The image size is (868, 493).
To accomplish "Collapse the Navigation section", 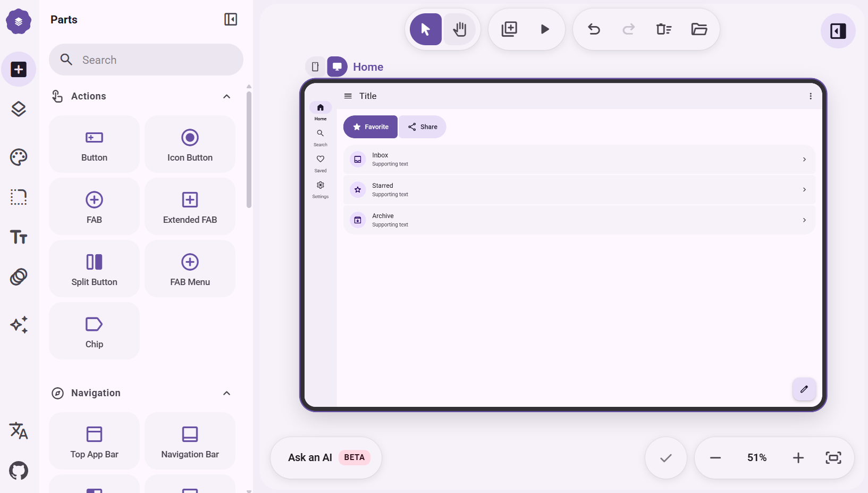I will click(x=227, y=393).
